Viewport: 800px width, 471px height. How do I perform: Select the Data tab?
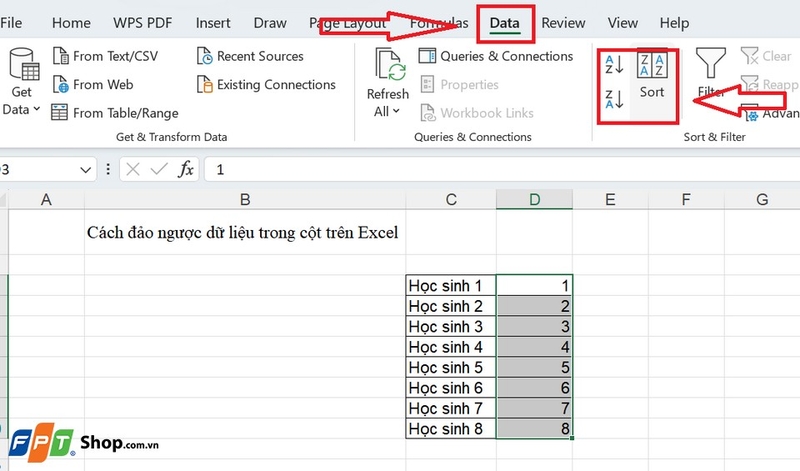[x=505, y=23]
